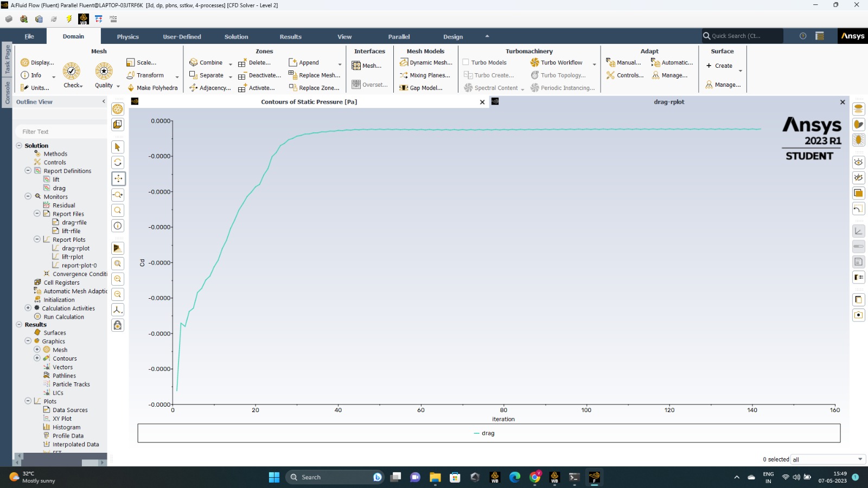Open the axis orientation view tool
The image size is (868, 488).
118,310
